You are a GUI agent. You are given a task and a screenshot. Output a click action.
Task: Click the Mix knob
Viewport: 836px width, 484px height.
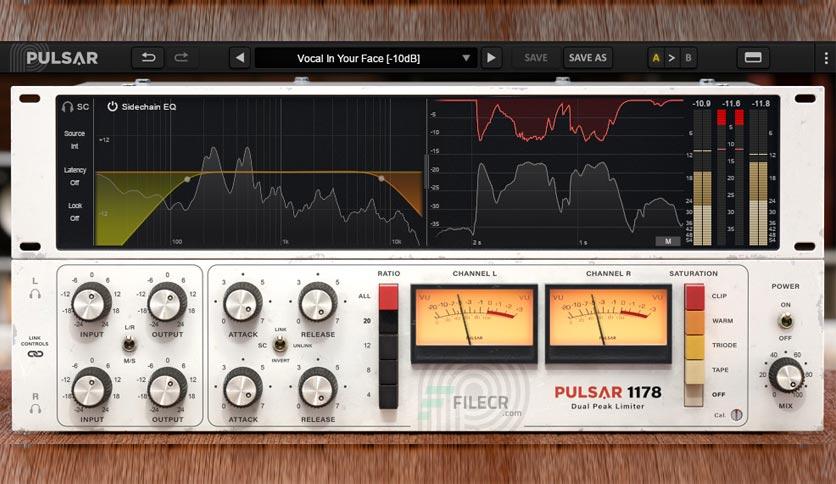pyautogui.click(x=786, y=375)
